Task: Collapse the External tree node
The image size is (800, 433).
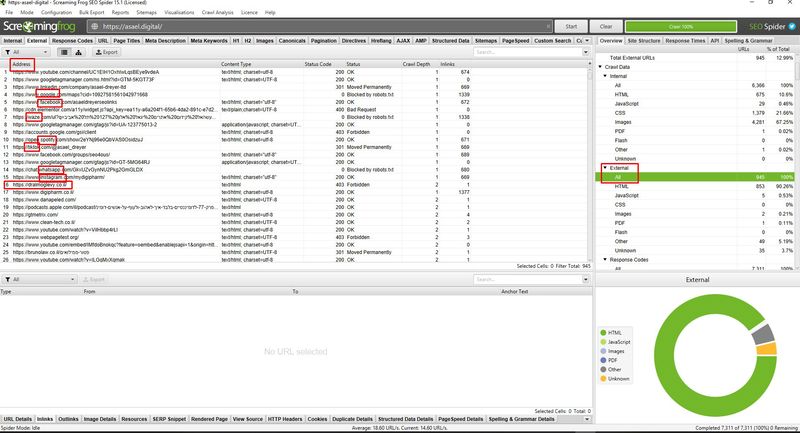Action: (x=605, y=168)
